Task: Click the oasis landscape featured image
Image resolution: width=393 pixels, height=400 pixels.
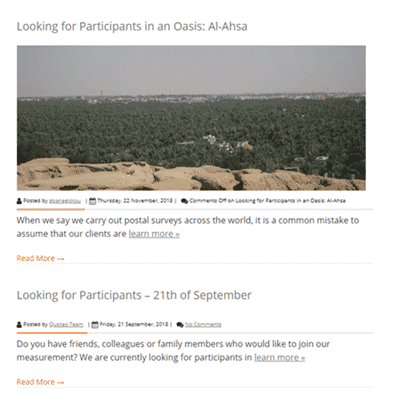Action: pyautogui.click(x=191, y=118)
